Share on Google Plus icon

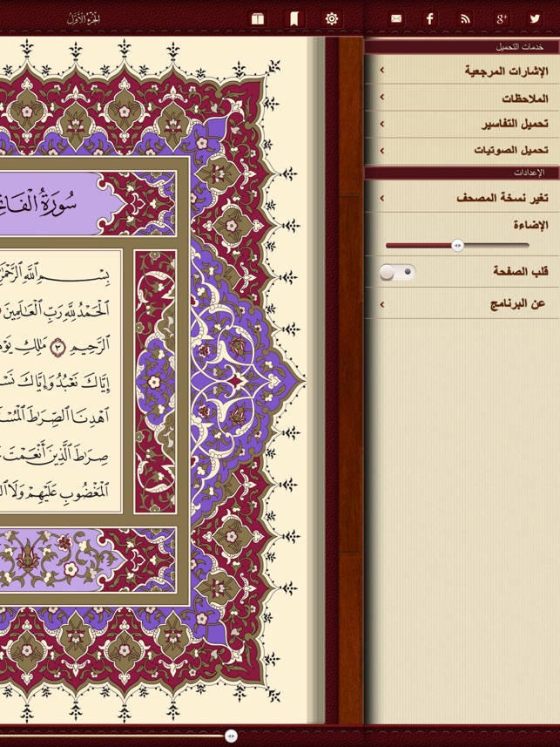point(502,18)
